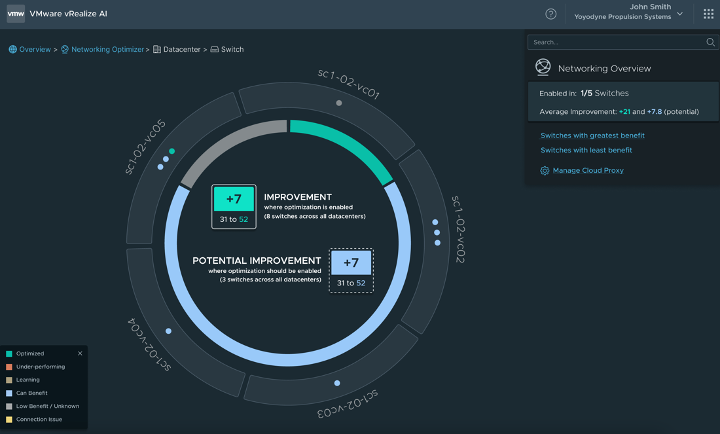Viewport: 720px width, 434px height.
Task: Click the 'VMware vRealize AI' title
Action: point(68,14)
